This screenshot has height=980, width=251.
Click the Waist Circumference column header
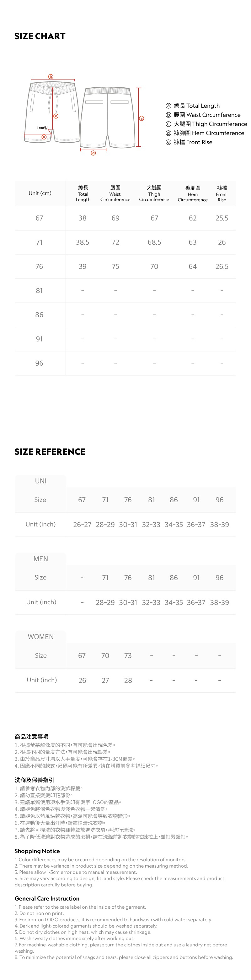pos(115,193)
